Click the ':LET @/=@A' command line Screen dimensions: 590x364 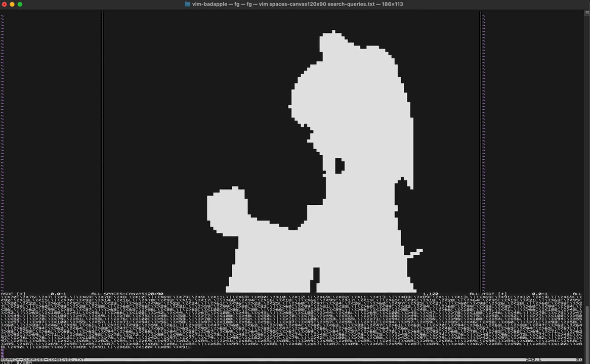16,362
